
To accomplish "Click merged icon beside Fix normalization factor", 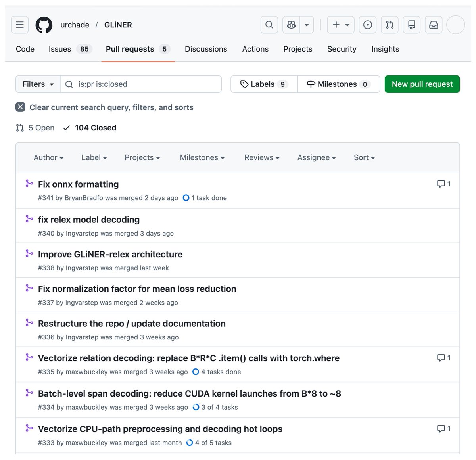I will pyautogui.click(x=29, y=287).
